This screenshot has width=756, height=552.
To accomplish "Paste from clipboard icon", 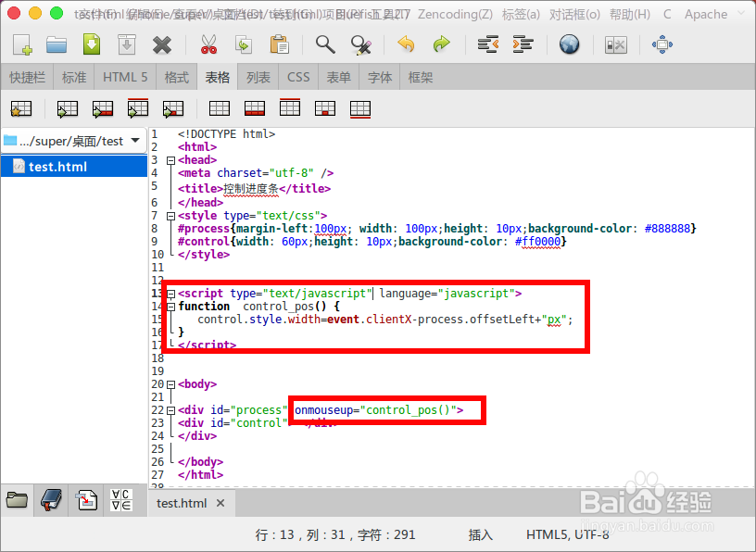I will tap(279, 44).
